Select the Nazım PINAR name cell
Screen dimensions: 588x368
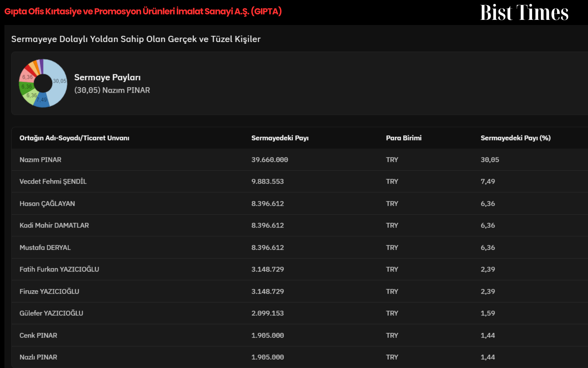click(40, 160)
